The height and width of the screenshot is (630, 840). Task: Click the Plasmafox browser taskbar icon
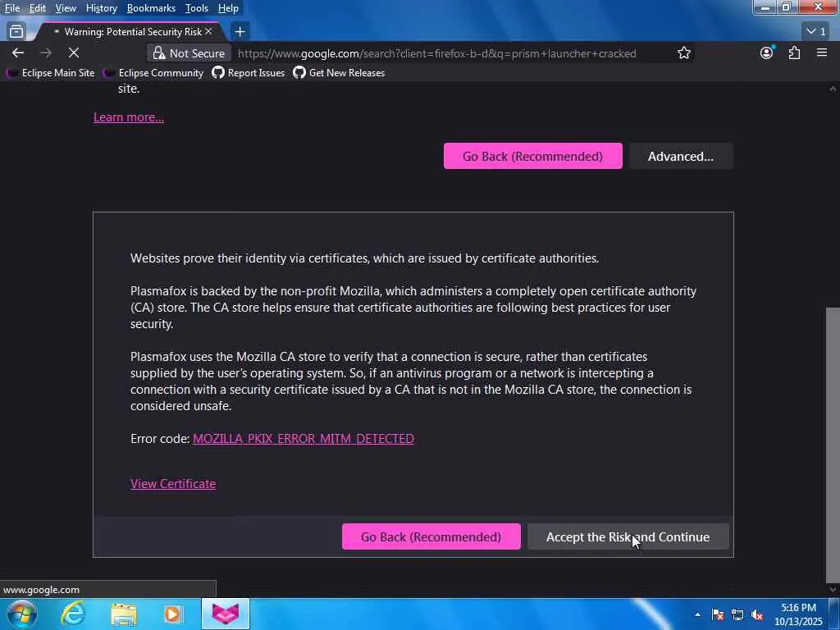click(x=226, y=614)
